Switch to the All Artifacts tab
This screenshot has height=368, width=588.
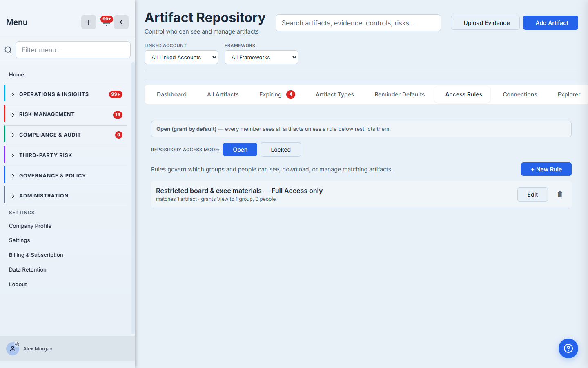point(223,94)
